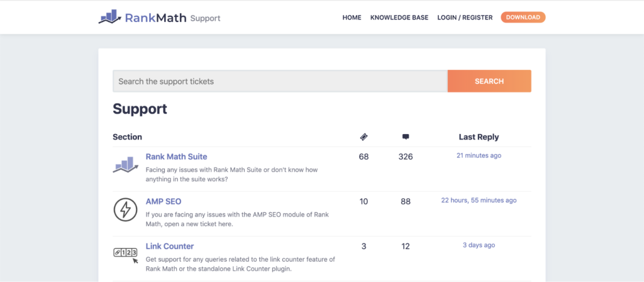Click the Support page heading
Viewport: 644px width, 282px height.
[x=140, y=109]
